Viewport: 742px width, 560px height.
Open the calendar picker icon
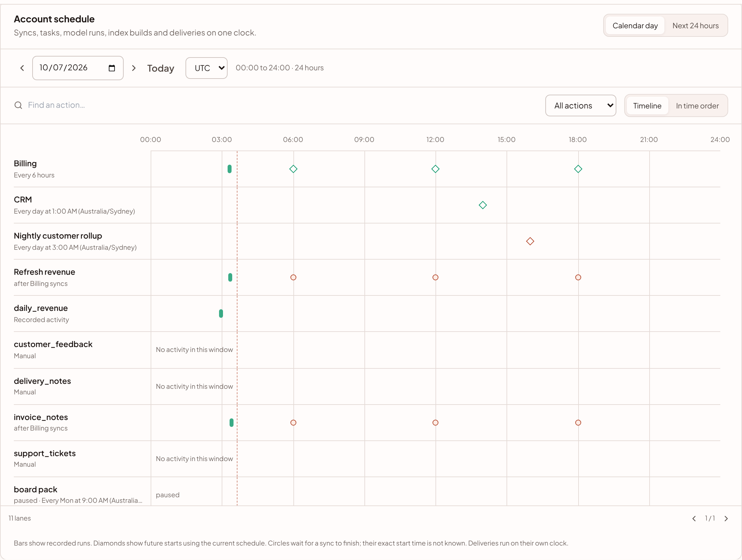[x=112, y=68]
